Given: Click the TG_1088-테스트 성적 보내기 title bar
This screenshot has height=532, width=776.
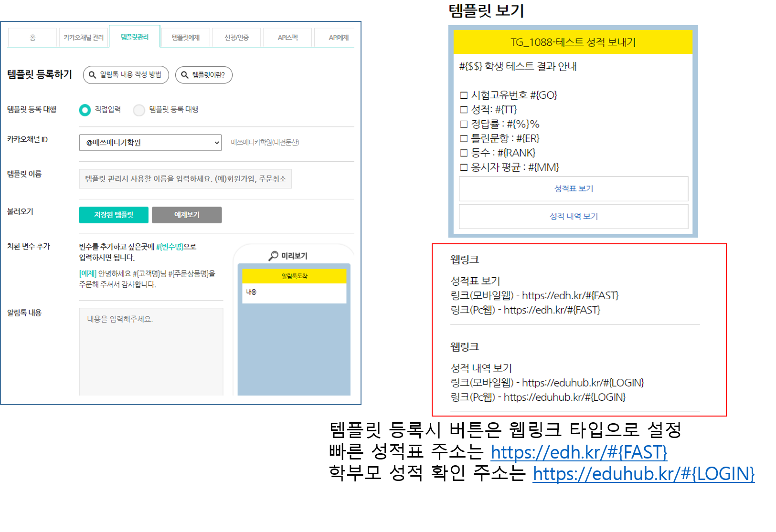Looking at the screenshot, I should click(x=573, y=42).
